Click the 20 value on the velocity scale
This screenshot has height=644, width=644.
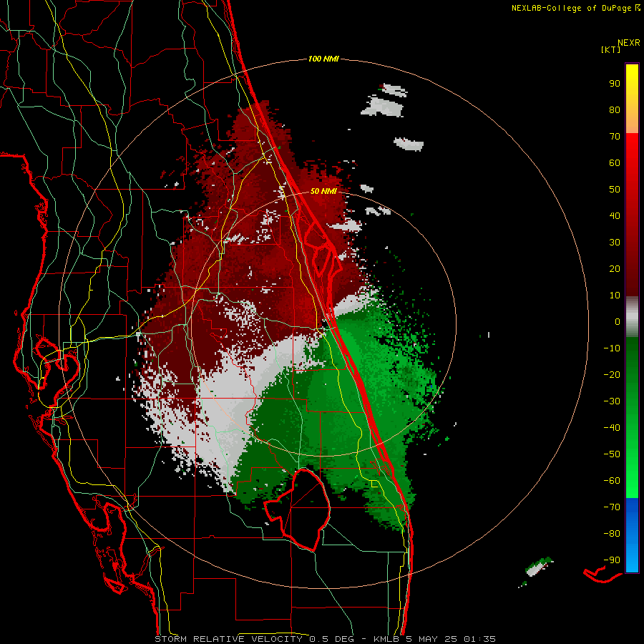click(x=615, y=269)
